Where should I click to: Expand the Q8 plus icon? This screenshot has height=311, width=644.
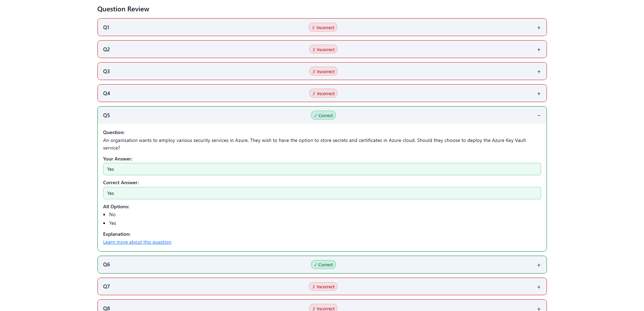pos(539,309)
